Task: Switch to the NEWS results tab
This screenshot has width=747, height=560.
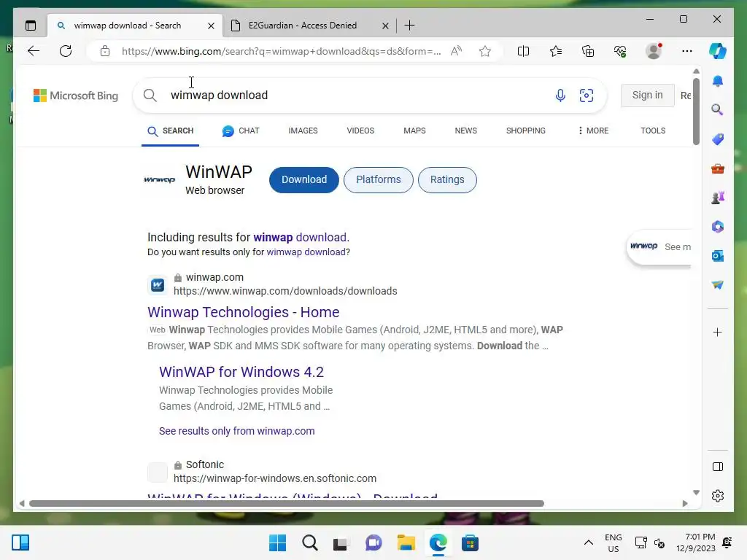Action: point(465,131)
